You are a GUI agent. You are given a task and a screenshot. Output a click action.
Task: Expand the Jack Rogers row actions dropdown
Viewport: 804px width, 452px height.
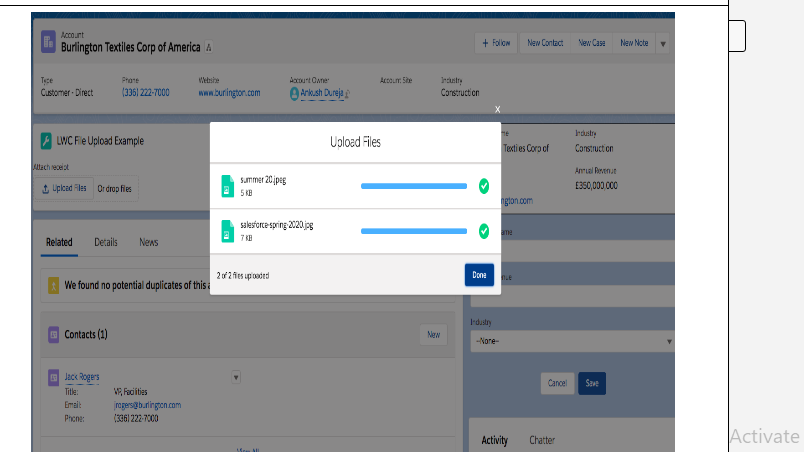[x=236, y=377]
